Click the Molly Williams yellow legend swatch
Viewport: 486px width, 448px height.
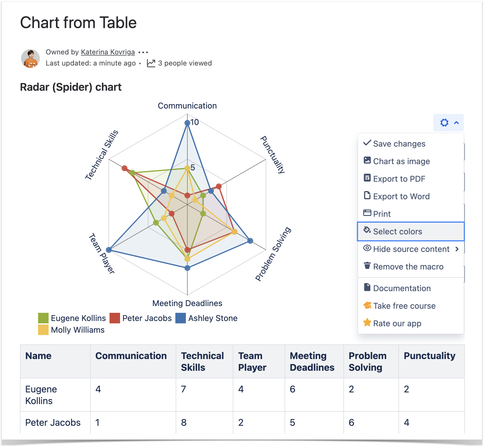43,330
